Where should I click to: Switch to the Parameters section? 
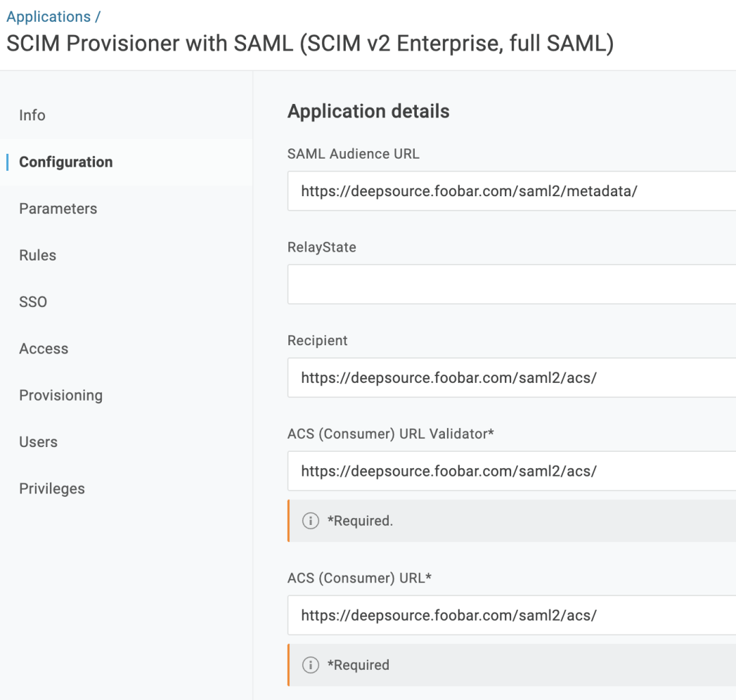[x=58, y=208]
